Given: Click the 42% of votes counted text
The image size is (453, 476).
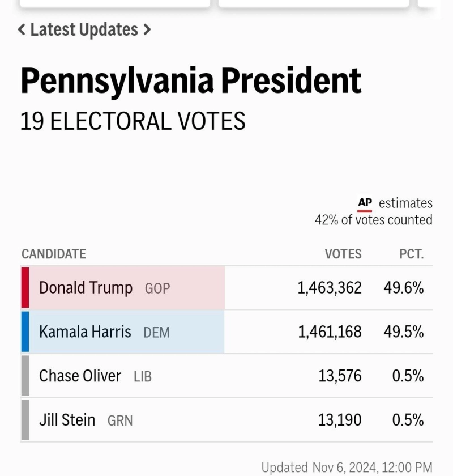Looking at the screenshot, I should 374,220.
